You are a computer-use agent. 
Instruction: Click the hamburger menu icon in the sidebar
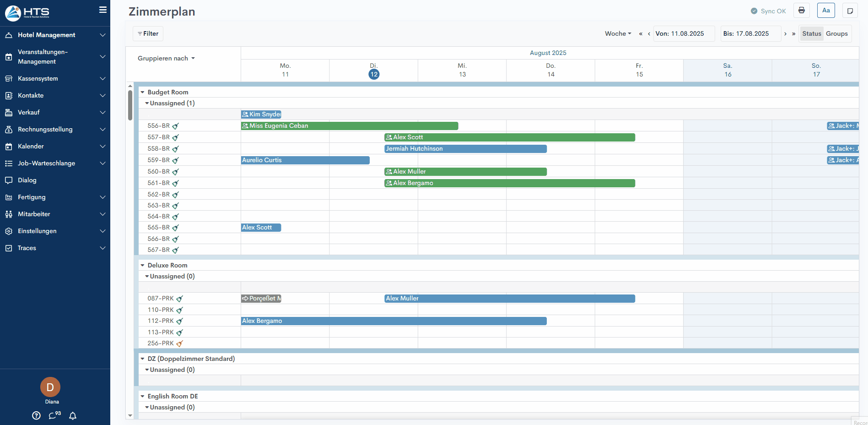[x=103, y=10]
